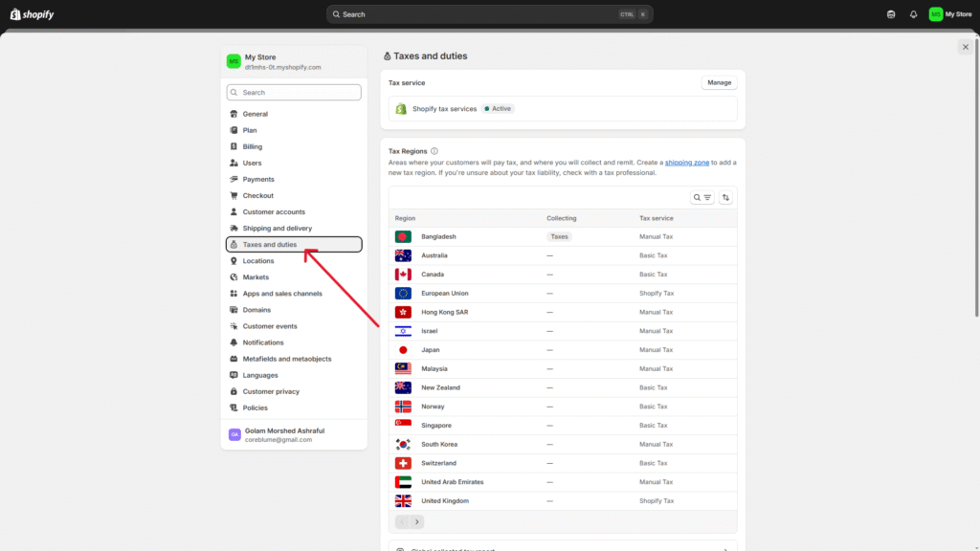Open Markets settings page

(x=256, y=277)
